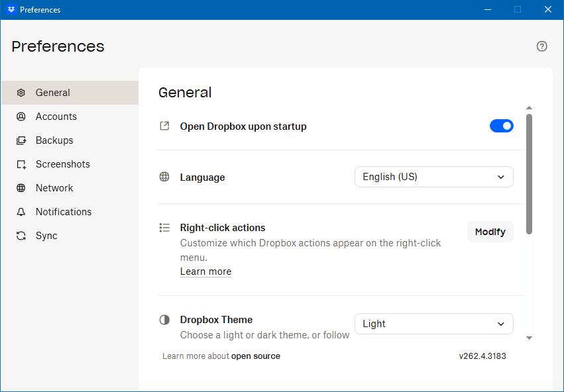The image size is (564, 392).
Task: Click the version number v262.4.3183
Action: click(482, 356)
